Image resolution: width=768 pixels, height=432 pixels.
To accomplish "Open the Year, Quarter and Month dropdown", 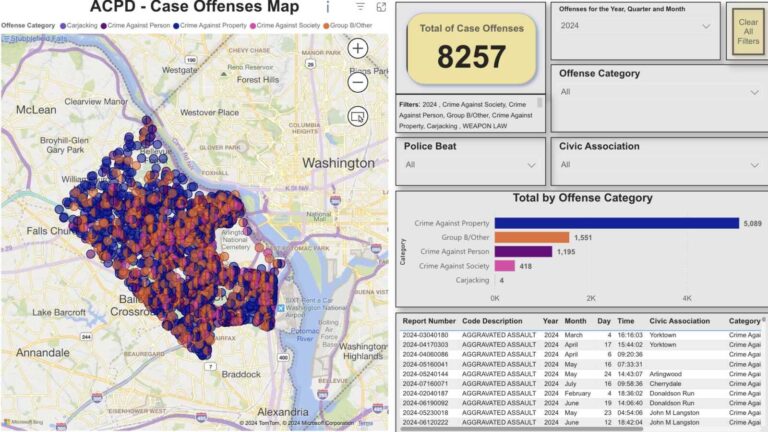I will tap(635, 26).
